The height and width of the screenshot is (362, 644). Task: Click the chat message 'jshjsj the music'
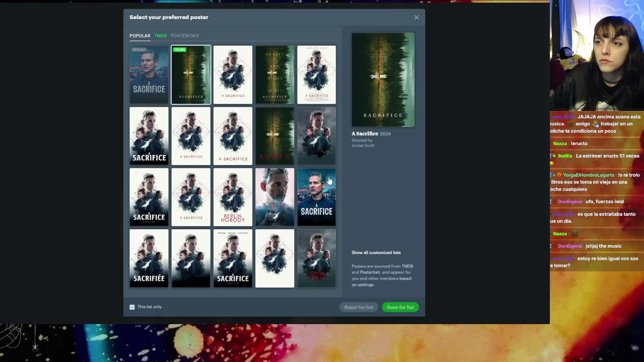point(603,246)
